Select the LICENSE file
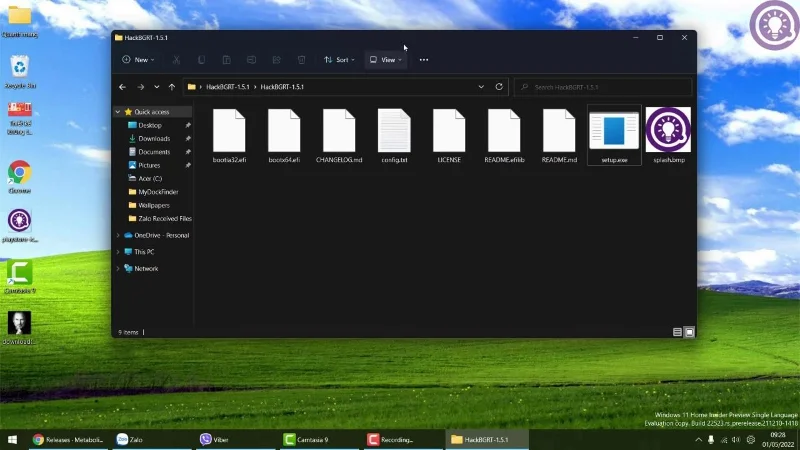The image size is (800, 450). click(449, 135)
